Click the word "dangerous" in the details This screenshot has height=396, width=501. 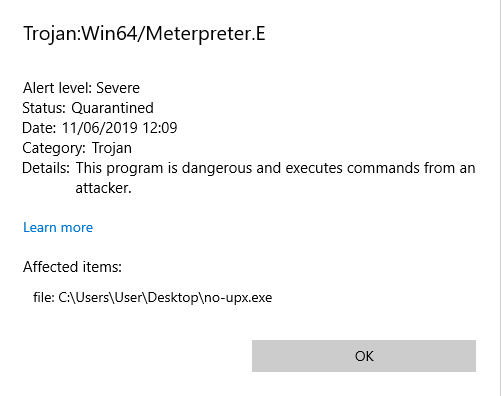(x=217, y=168)
